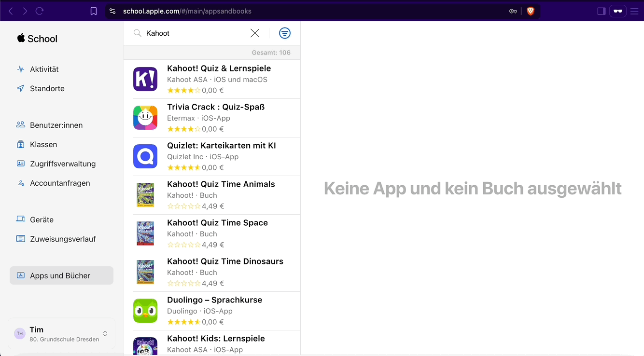Viewport: 644px width, 356px height.
Task: Go forward with browser forward arrow
Action: 25,11
